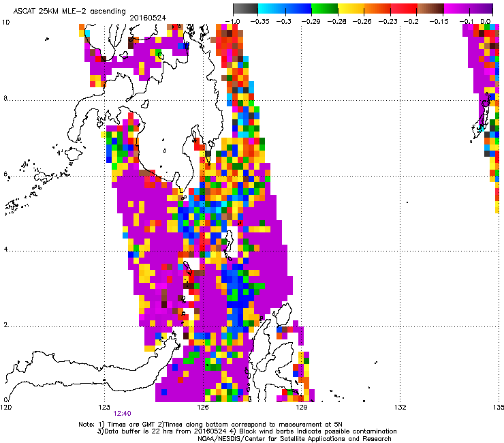Click the longitude label 126
The width and height of the screenshot is (504, 443).
(203, 408)
